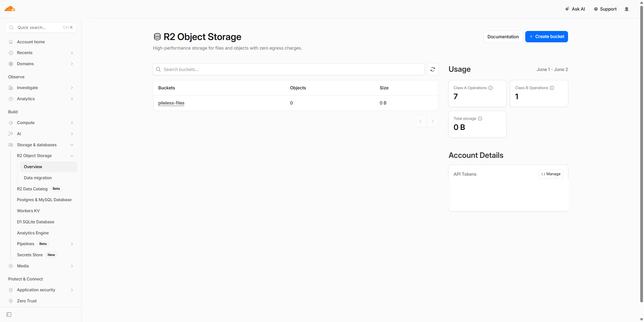Screen dimensions: 644x322
Task: Click the Create bucket button
Action: pyautogui.click(x=546, y=37)
